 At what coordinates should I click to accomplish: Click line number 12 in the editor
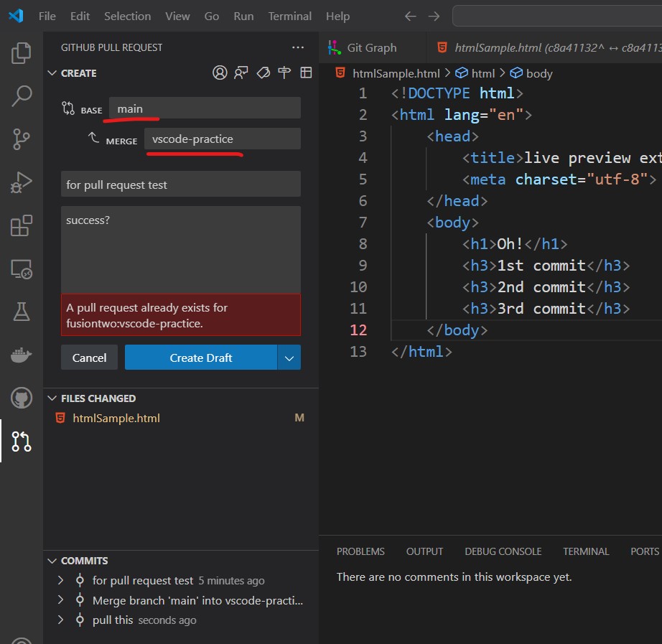pyautogui.click(x=358, y=330)
